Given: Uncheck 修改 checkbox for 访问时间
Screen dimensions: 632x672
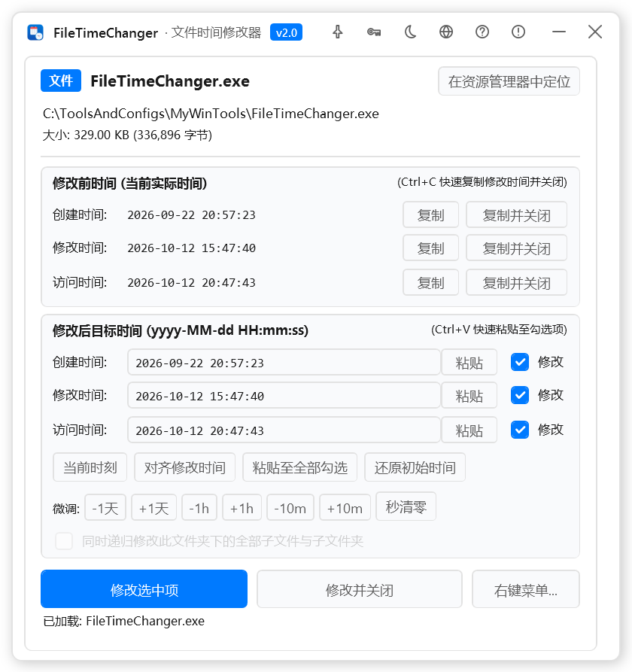Looking at the screenshot, I should pyautogui.click(x=520, y=430).
